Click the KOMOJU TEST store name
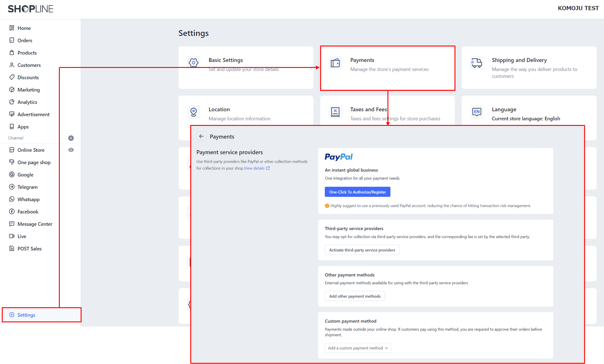The image size is (604, 364). [x=578, y=8]
